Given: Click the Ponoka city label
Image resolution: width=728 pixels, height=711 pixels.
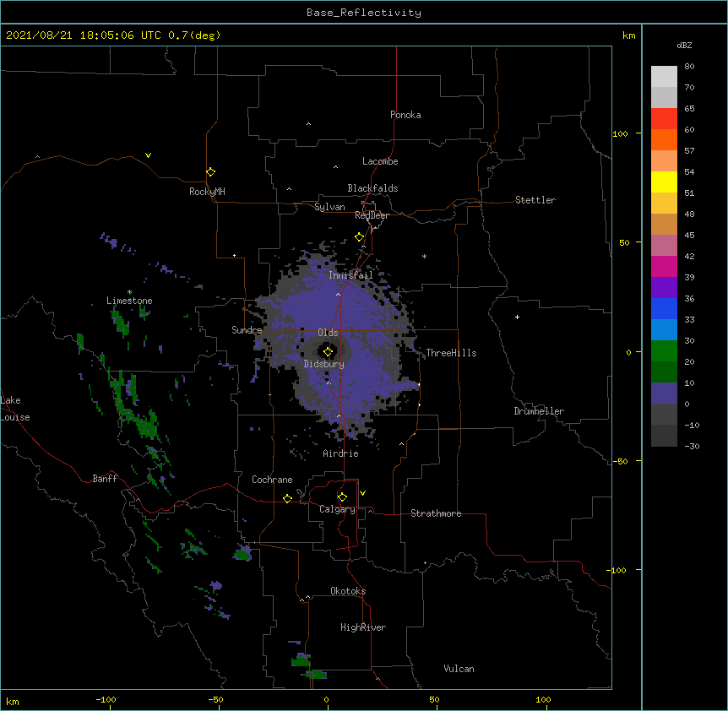Looking at the screenshot, I should coord(405,115).
